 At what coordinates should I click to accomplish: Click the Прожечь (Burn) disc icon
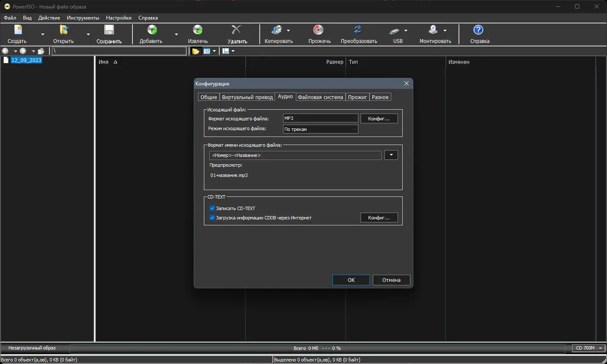click(318, 30)
